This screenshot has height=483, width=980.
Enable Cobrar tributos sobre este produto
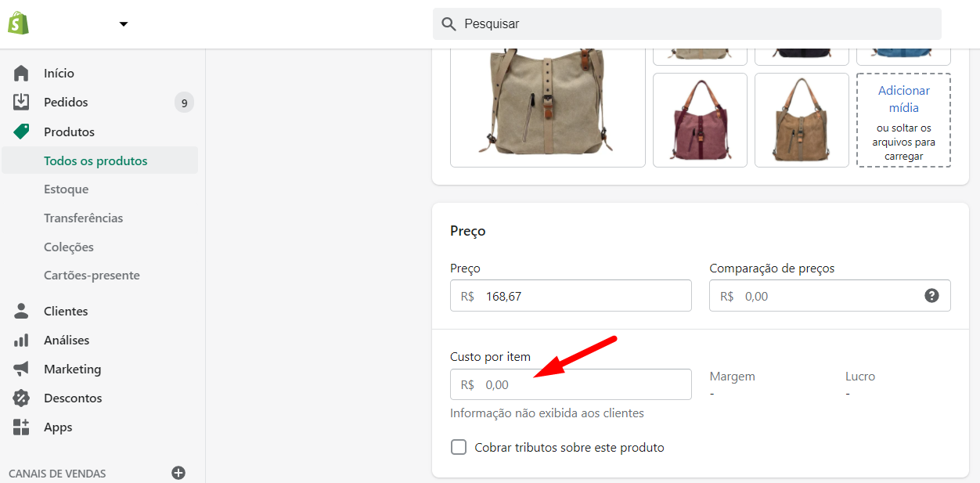pos(459,448)
